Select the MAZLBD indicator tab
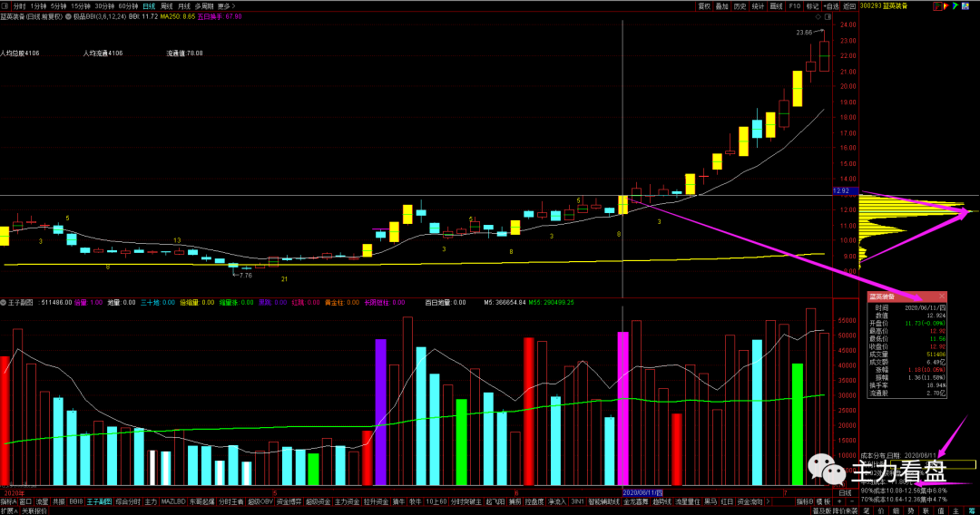Screen dimensions: 980x515 click(173, 502)
